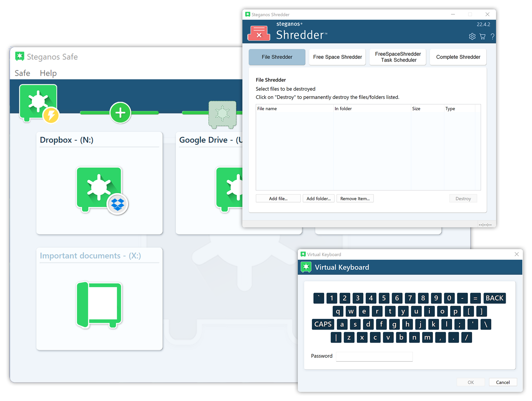Switch to Free Space Shredder tab

(x=337, y=57)
